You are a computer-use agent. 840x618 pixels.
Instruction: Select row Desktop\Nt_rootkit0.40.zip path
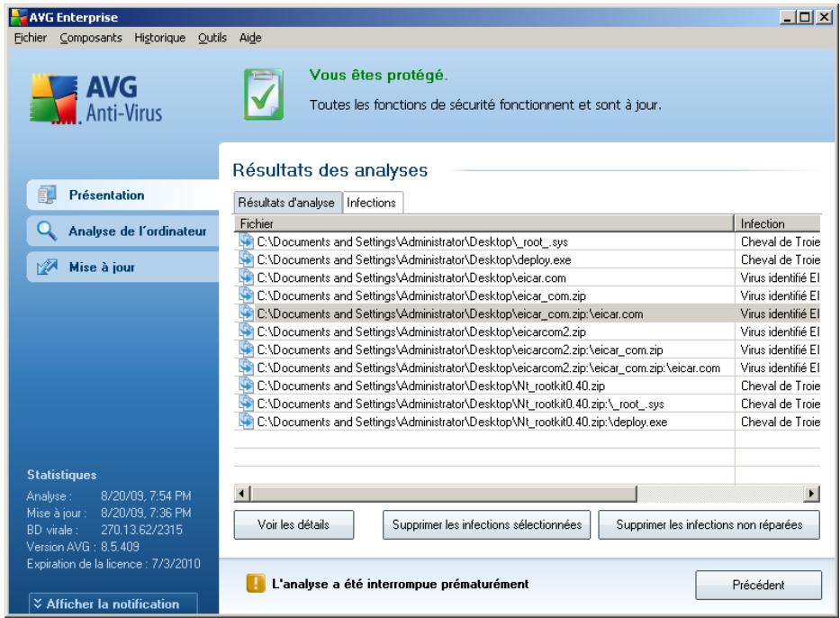[x=431, y=386]
